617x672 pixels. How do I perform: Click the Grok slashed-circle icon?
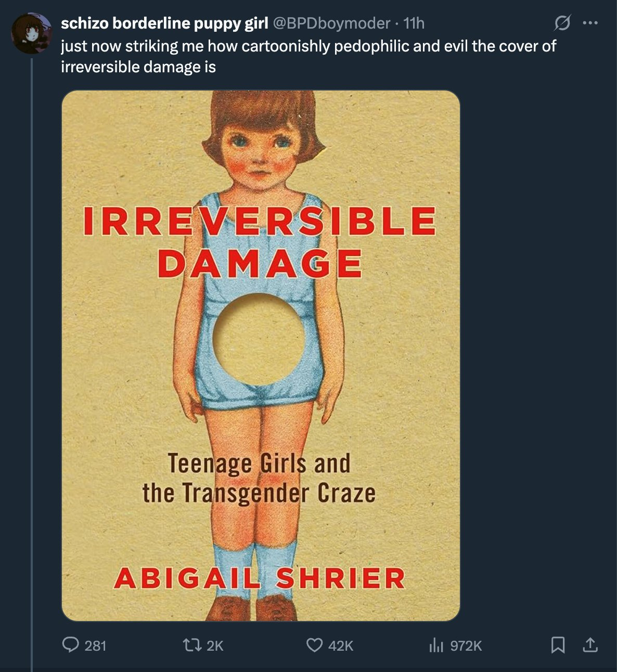[x=562, y=23]
